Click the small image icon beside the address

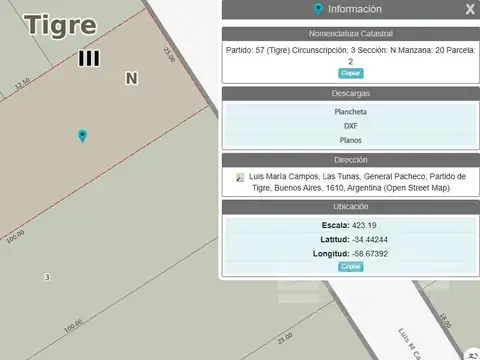pos(240,177)
